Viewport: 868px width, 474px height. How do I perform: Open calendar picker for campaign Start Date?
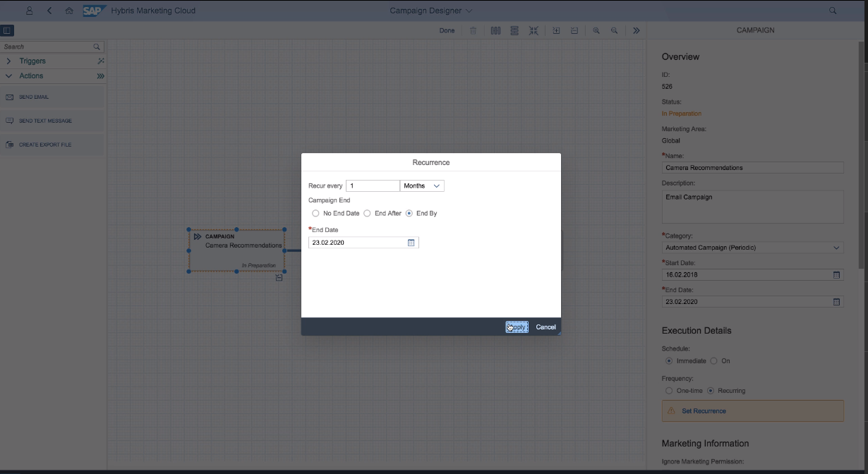(837, 275)
